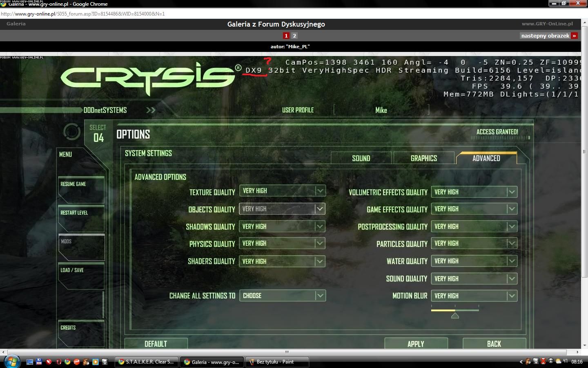Switch to the Sound tab
The height and width of the screenshot is (368, 588).
(361, 158)
